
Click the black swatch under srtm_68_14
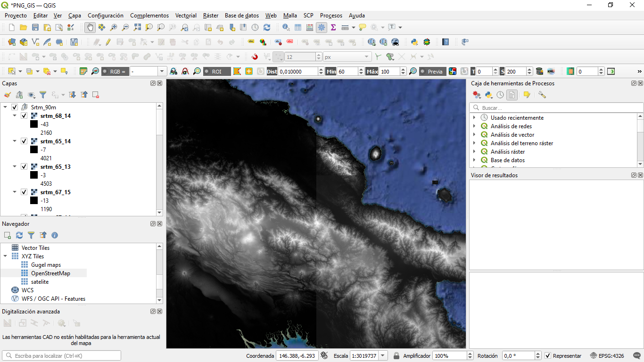tap(33, 124)
